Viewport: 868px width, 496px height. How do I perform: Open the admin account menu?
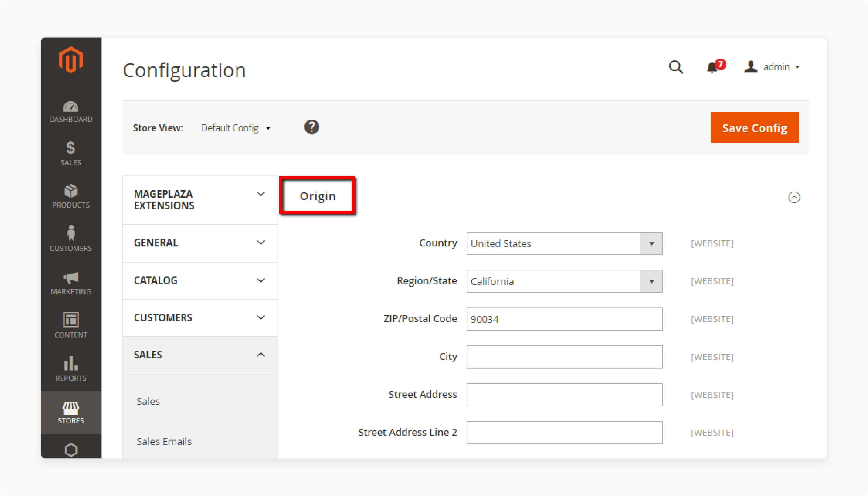[x=772, y=67]
